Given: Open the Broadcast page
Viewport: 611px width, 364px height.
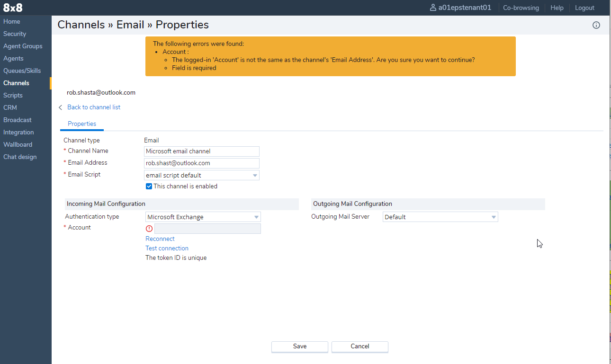Looking at the screenshot, I should point(18,120).
